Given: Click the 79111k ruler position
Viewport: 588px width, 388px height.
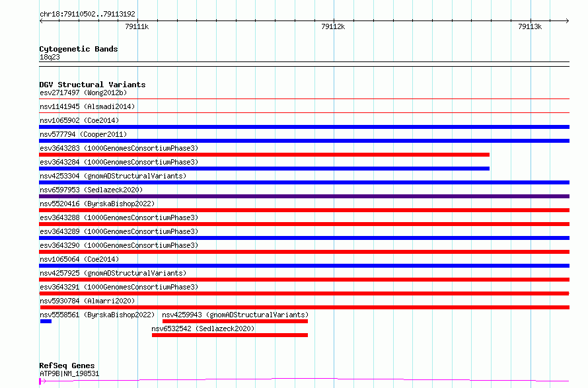Looking at the screenshot, I should 137,26.
